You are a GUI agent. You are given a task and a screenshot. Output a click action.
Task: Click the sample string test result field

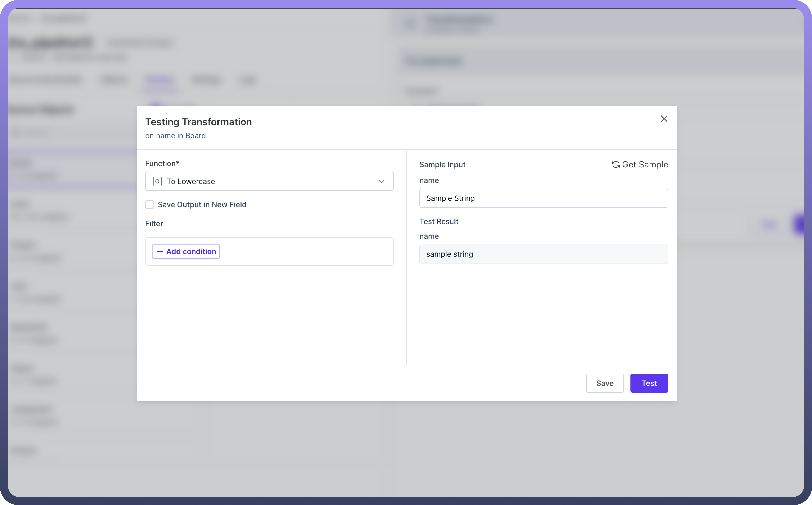[543, 254]
